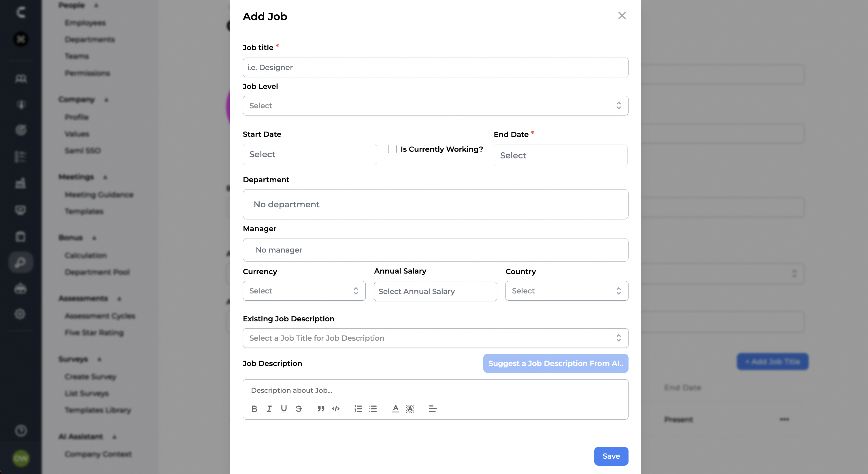Insert a code block in description
The height and width of the screenshot is (474, 868).
pos(336,409)
